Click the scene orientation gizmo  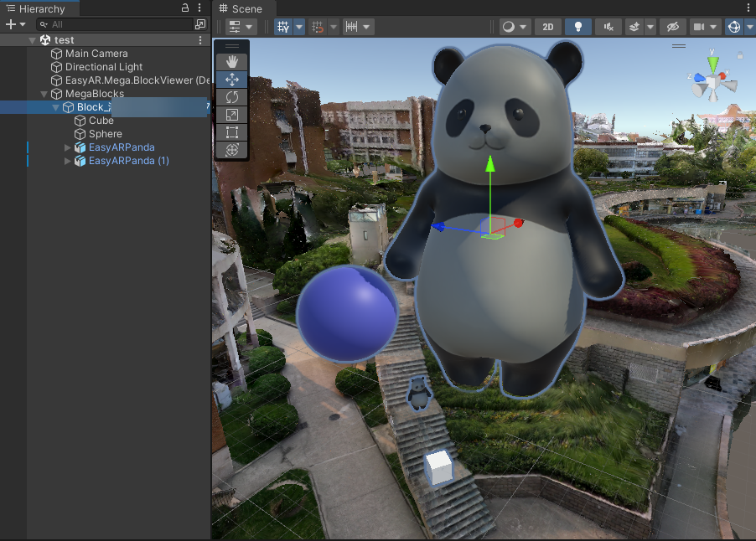pyautogui.click(x=712, y=81)
